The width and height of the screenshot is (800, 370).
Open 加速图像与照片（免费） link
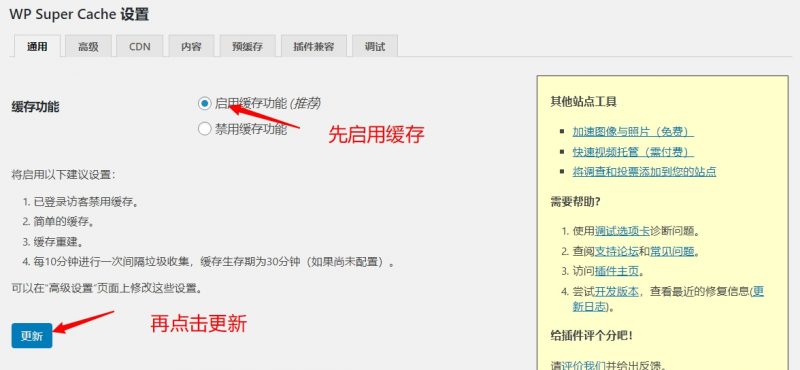(x=633, y=132)
